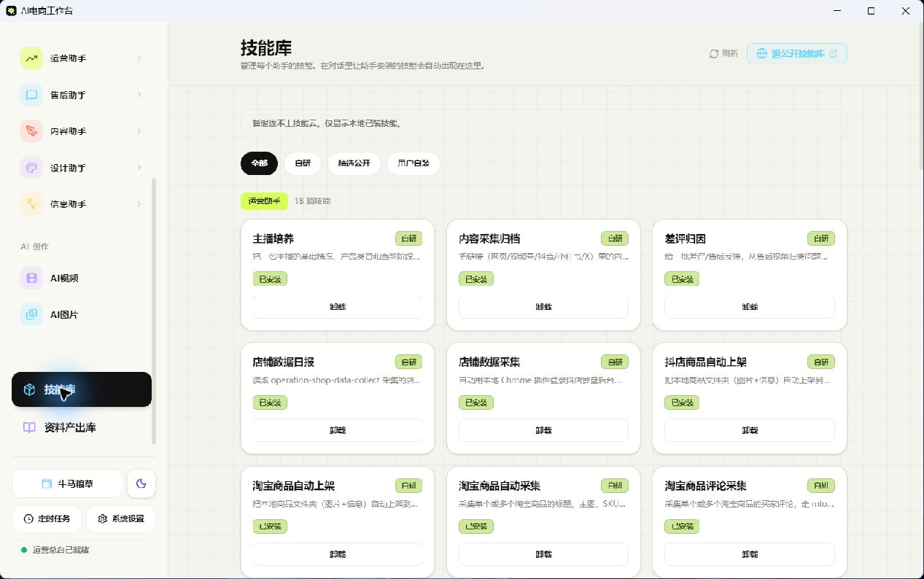Open AI视频 via its film icon
The image size is (924, 579).
coord(31,278)
